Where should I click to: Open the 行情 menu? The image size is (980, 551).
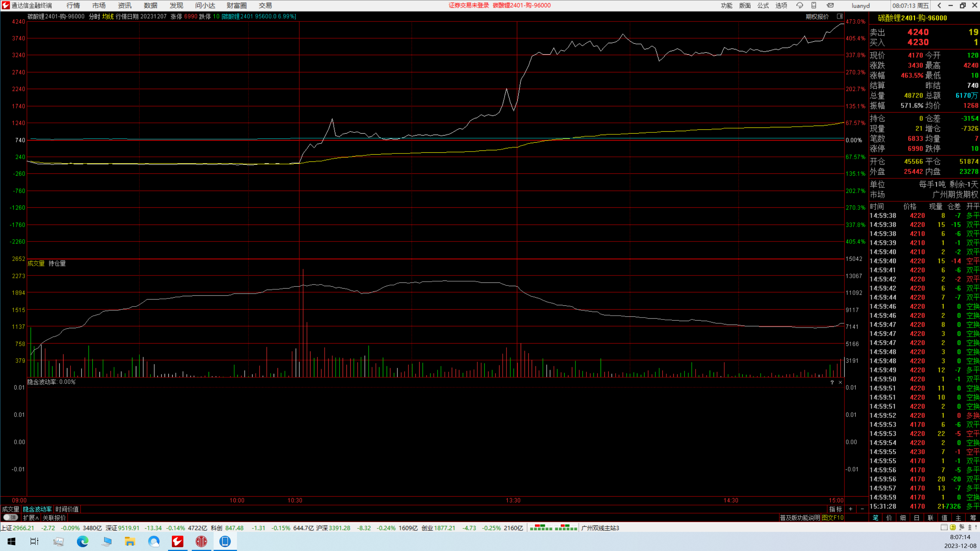click(73, 5)
